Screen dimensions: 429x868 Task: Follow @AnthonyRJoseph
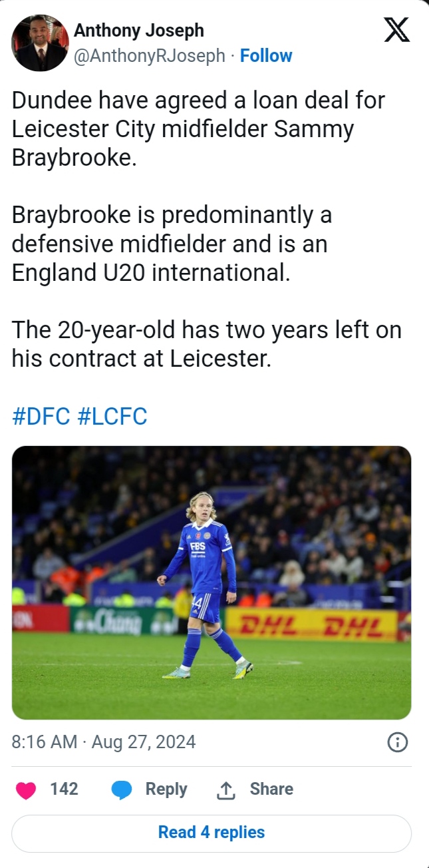(x=266, y=56)
